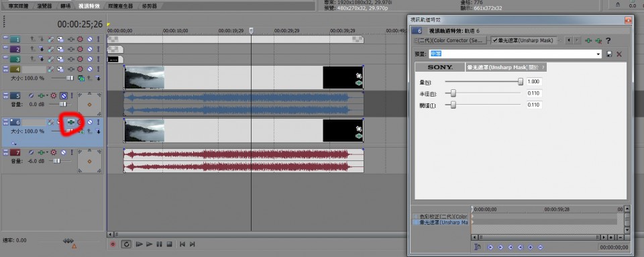This screenshot has width=644, height=257.
Task: Collapse audio track 5 height button
Action: coord(6,94)
